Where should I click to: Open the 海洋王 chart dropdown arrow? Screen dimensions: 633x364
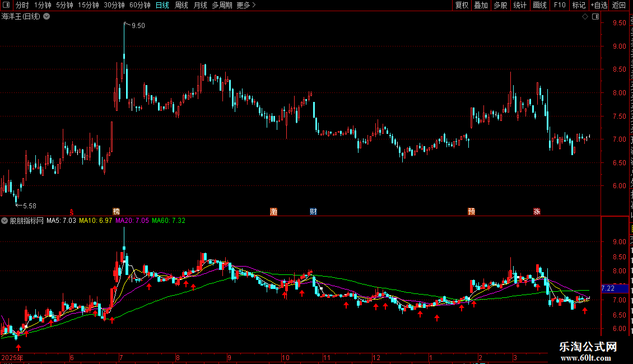pyautogui.click(x=46, y=17)
